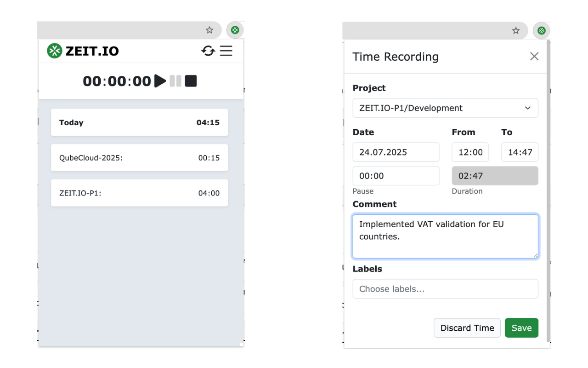This screenshot has width=588, height=368.
Task: Select the QubeCloud-2025 entry
Action: (139, 158)
